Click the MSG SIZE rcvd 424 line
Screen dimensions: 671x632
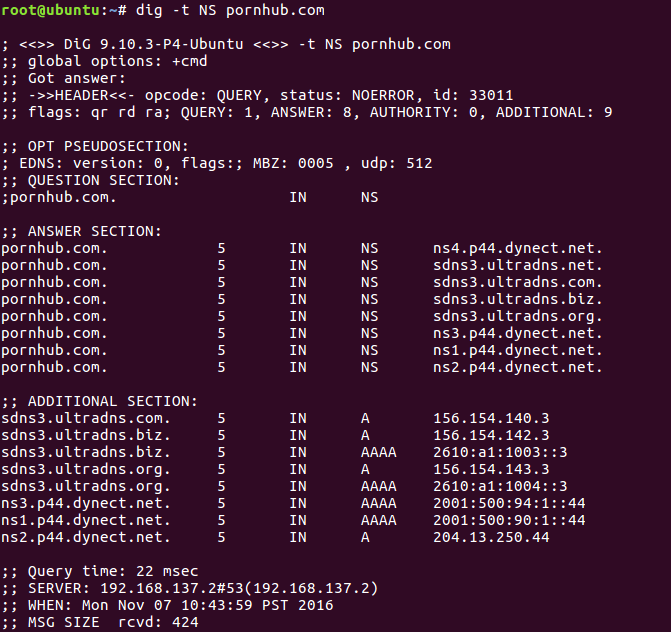click(x=100, y=622)
